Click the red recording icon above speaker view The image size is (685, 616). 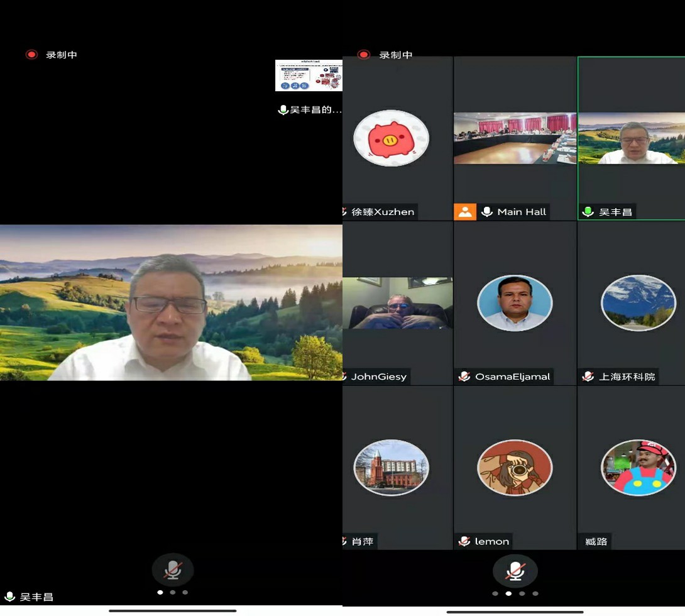[x=31, y=55]
